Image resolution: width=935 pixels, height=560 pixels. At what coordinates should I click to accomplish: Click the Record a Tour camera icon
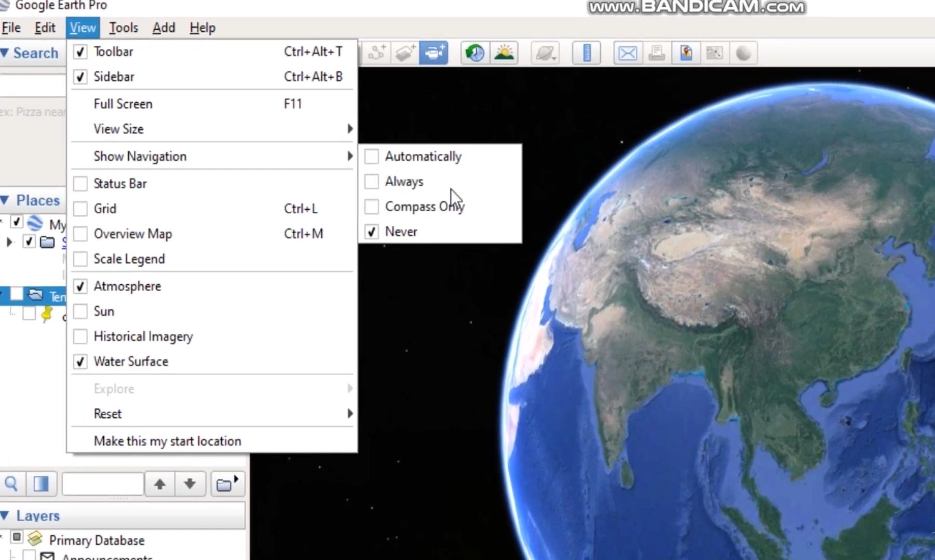tap(433, 53)
